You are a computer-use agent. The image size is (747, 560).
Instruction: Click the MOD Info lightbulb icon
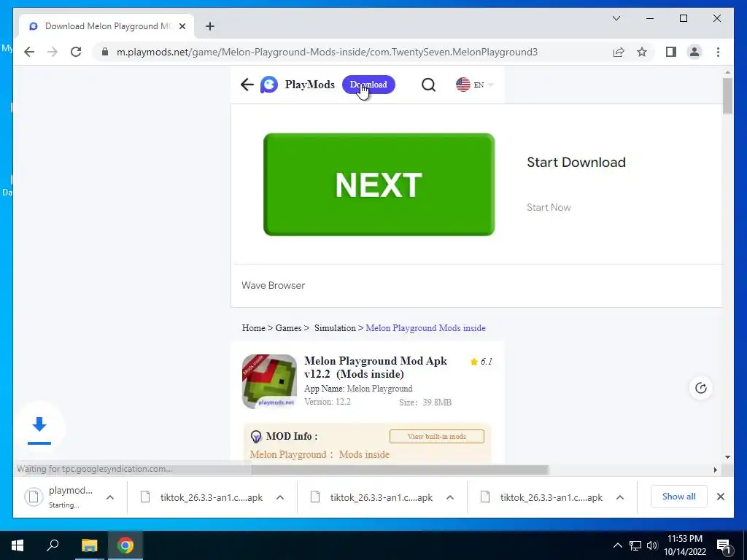point(256,436)
